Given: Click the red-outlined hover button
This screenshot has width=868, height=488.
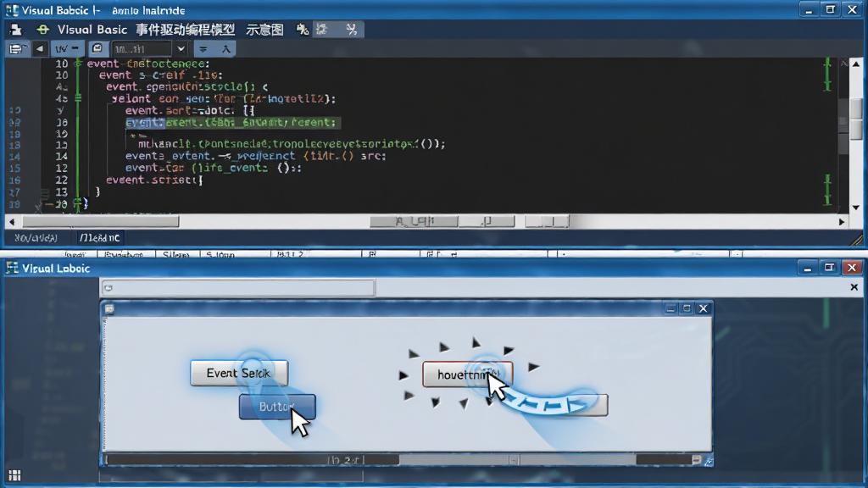Looking at the screenshot, I should coord(467,374).
